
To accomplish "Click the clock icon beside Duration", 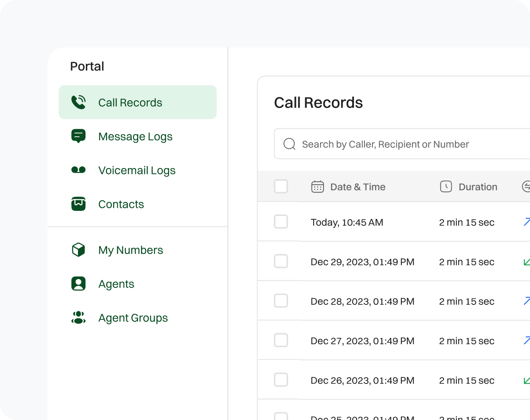I will point(446,186).
